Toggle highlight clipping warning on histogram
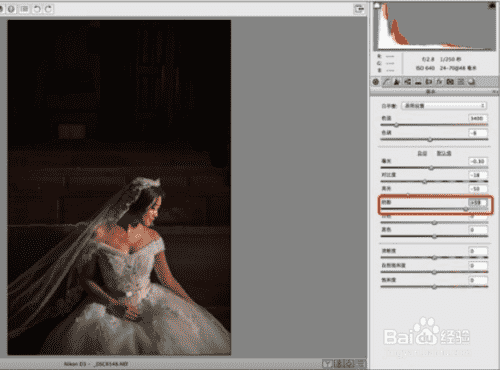The height and width of the screenshot is (370, 500). 492,6
